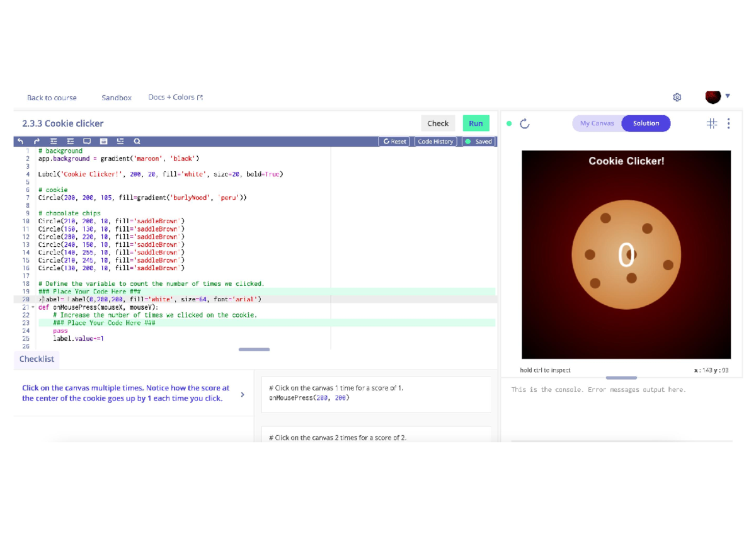Toggle the canvas grid overlay icon
756x534 pixels.
(712, 123)
